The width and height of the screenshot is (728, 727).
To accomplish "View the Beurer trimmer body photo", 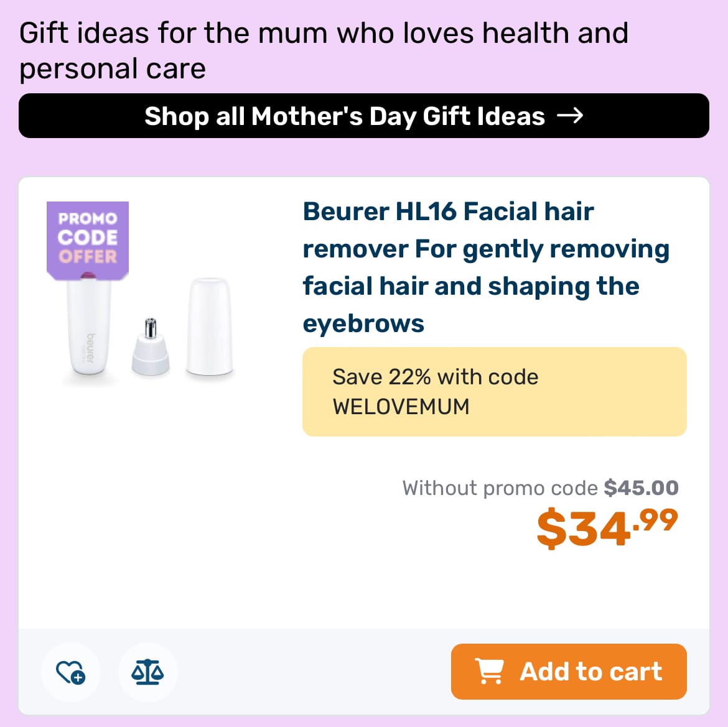I will point(89,327).
